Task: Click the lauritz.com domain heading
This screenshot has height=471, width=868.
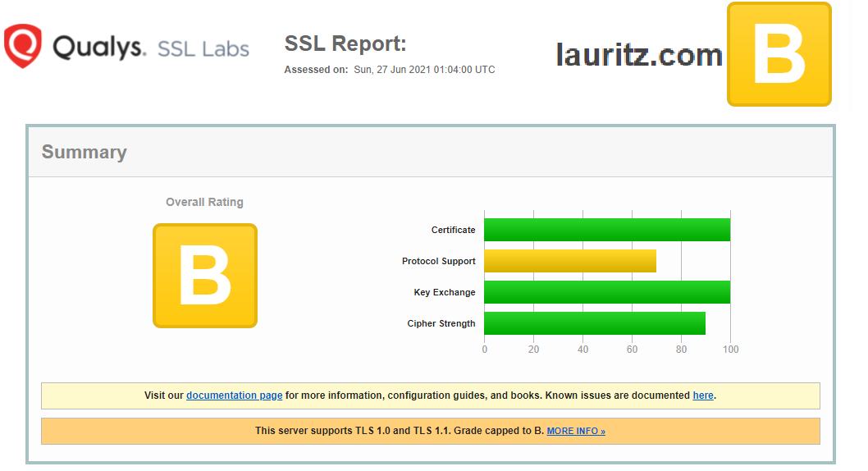Action: click(x=639, y=55)
